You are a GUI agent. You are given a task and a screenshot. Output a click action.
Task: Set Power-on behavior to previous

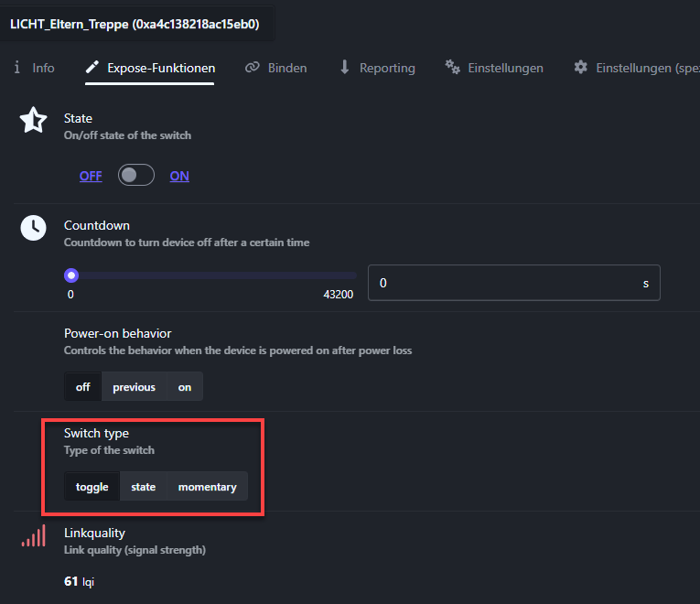pos(134,387)
